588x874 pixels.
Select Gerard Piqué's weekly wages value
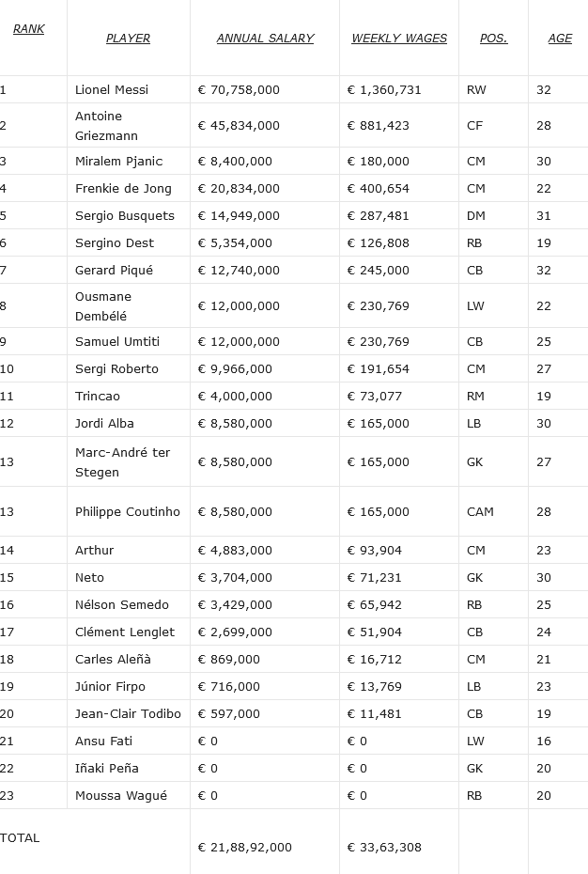point(378,271)
